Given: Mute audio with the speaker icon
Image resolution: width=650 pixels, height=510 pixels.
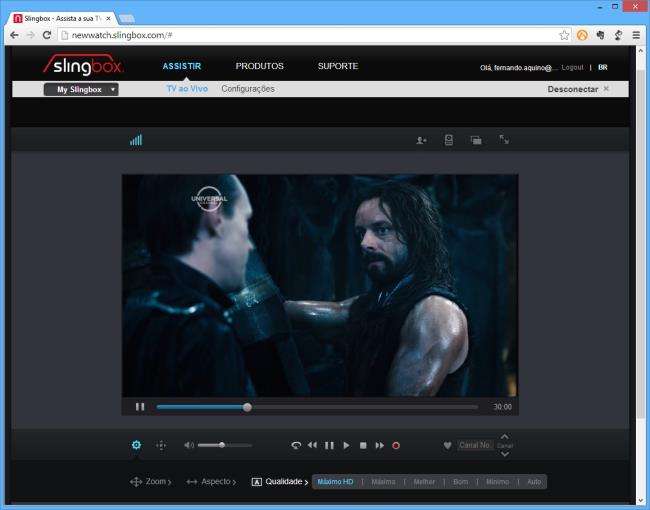Looking at the screenshot, I should (189, 445).
